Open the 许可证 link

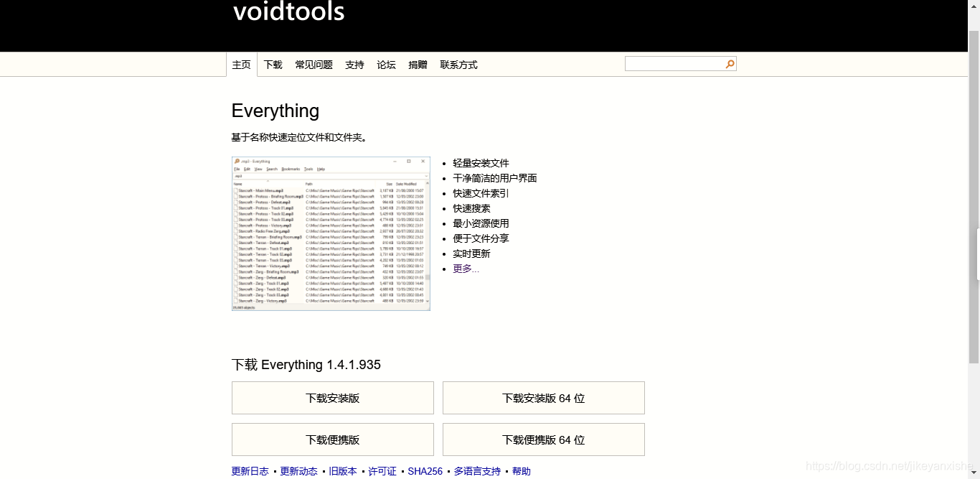coord(382,471)
